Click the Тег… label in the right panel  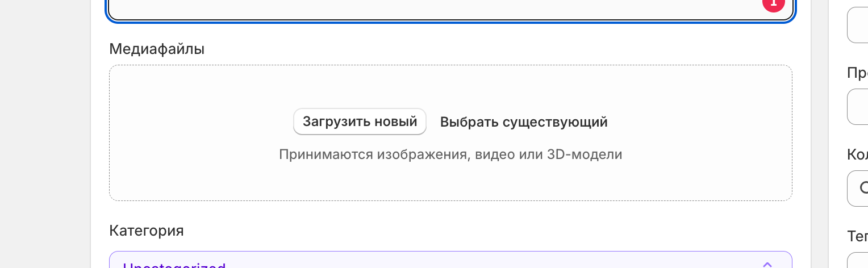click(x=857, y=236)
